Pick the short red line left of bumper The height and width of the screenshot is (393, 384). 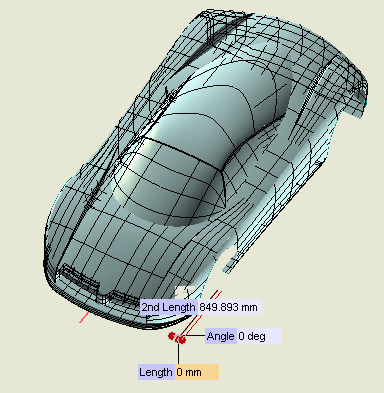click(x=84, y=318)
